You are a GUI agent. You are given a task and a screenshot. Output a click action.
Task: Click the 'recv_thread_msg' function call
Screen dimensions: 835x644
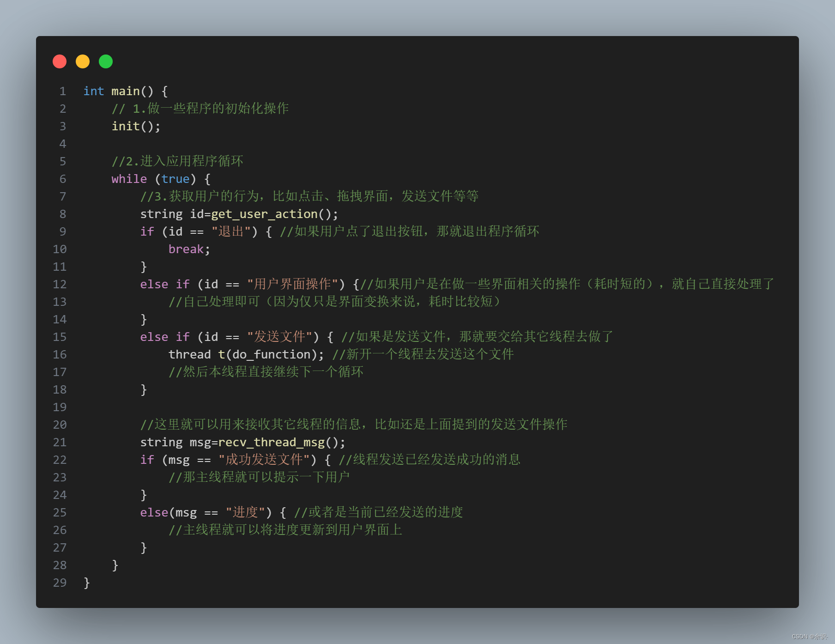tap(272, 442)
